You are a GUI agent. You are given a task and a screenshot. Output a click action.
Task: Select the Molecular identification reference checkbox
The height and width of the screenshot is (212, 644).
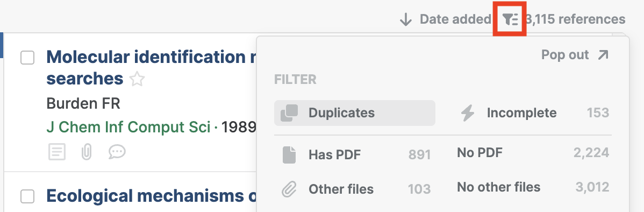point(27,58)
